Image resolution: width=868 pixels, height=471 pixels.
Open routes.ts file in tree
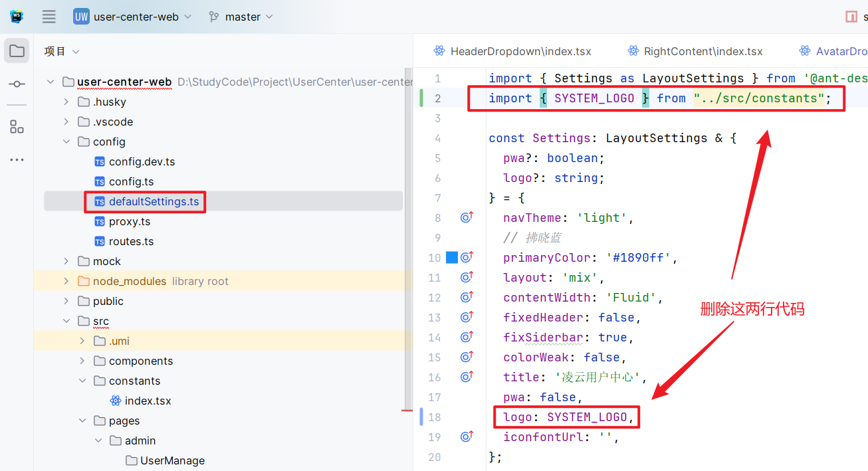point(131,241)
